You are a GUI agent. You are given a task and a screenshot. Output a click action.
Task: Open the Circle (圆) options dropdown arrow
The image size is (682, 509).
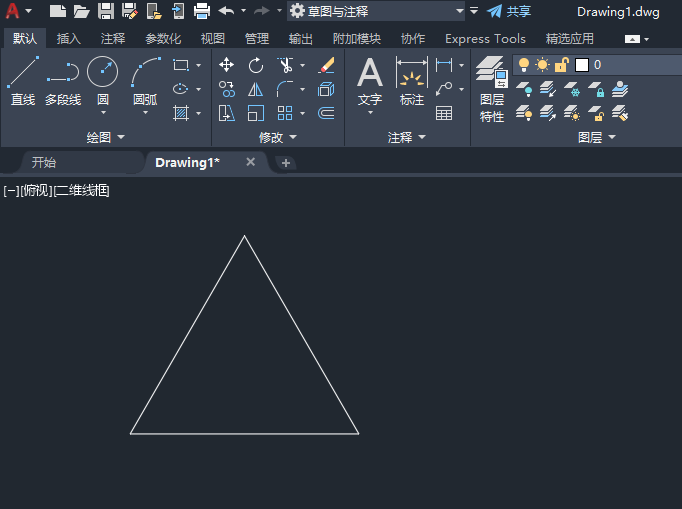pos(103,113)
